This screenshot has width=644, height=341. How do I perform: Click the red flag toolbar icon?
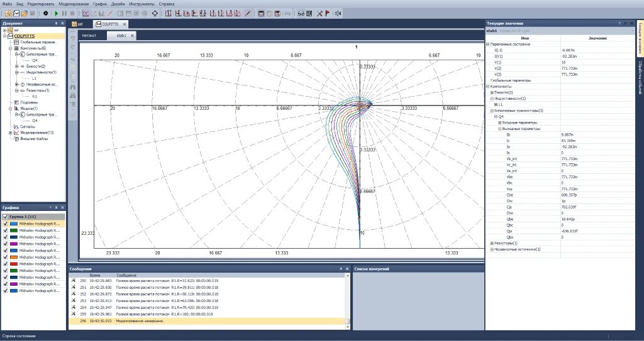click(x=327, y=14)
